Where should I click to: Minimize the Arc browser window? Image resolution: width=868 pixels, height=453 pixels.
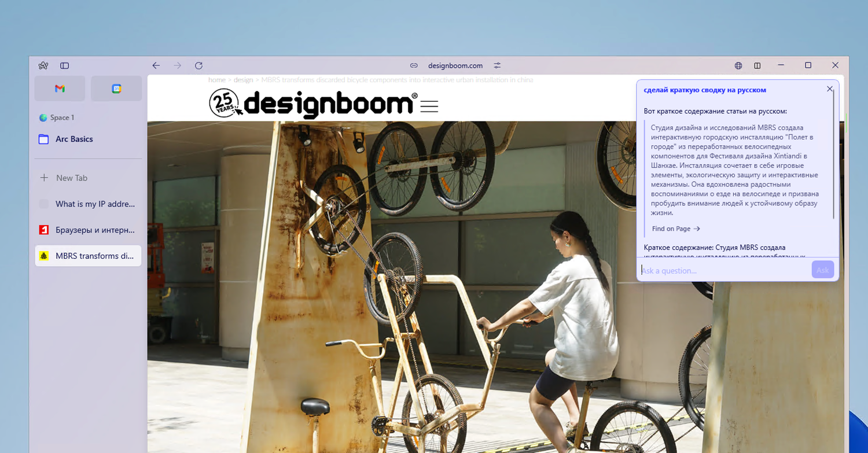[781, 65]
